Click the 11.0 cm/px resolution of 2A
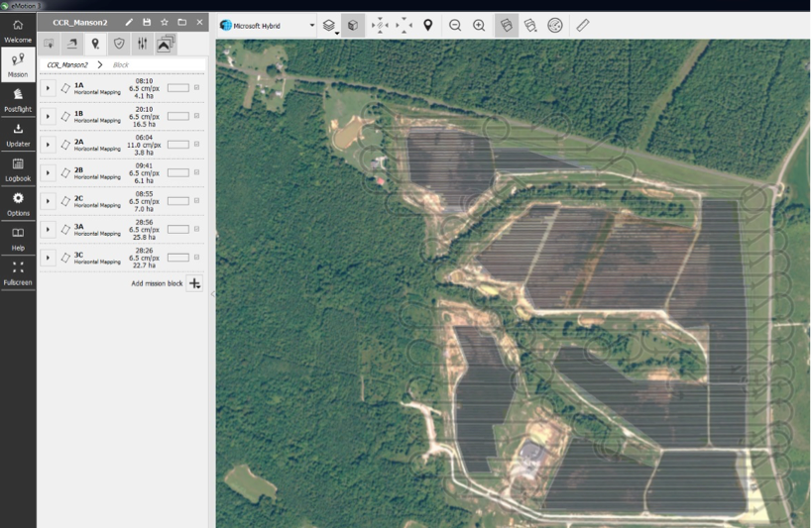The height and width of the screenshot is (528, 812). click(144, 145)
